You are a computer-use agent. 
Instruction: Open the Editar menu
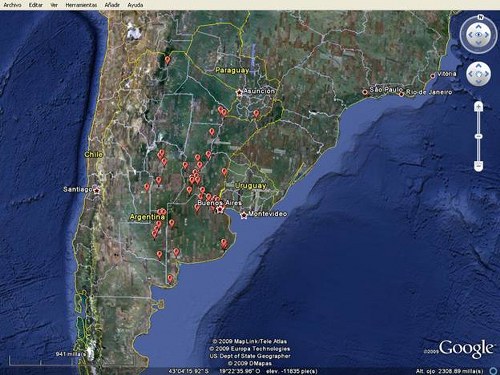(x=36, y=5)
